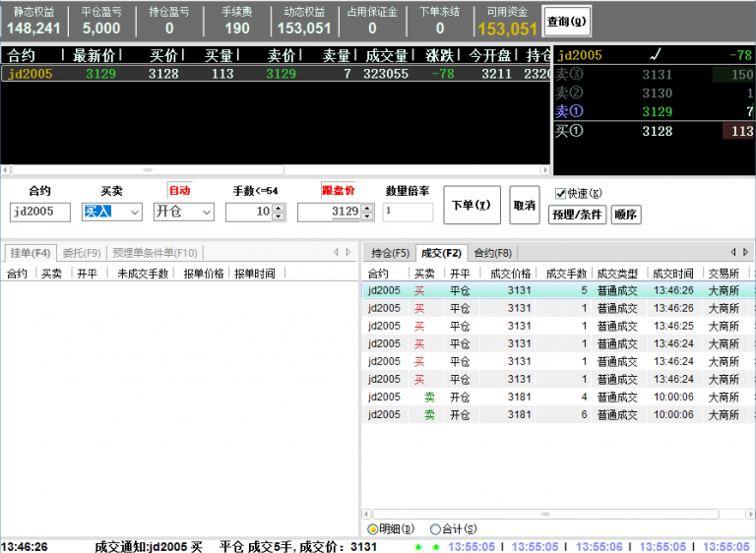Click the trade list horizontal scrollbar thumb
The height and width of the screenshot is (553, 756).
click(x=545, y=514)
